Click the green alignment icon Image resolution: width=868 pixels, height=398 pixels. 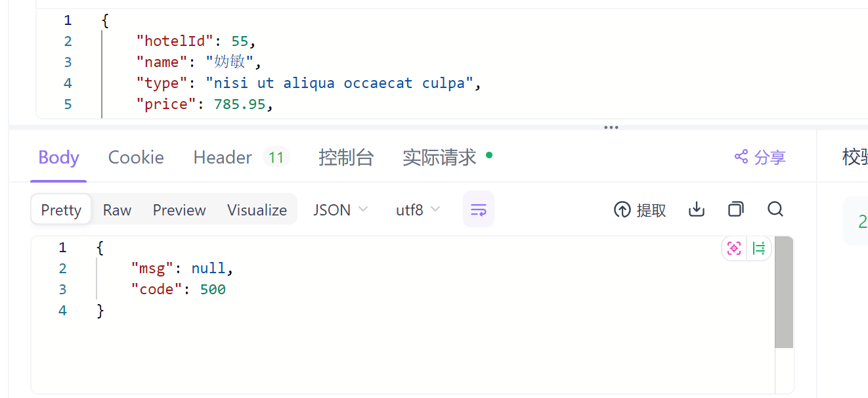click(759, 248)
